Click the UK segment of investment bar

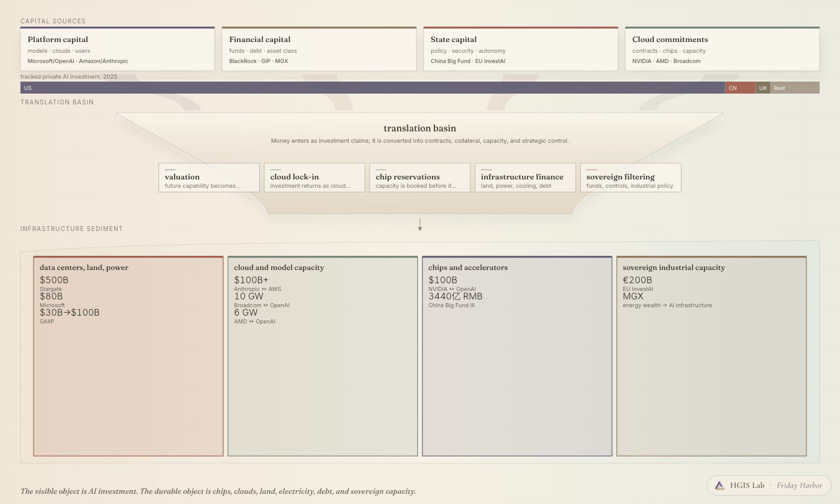pos(763,88)
